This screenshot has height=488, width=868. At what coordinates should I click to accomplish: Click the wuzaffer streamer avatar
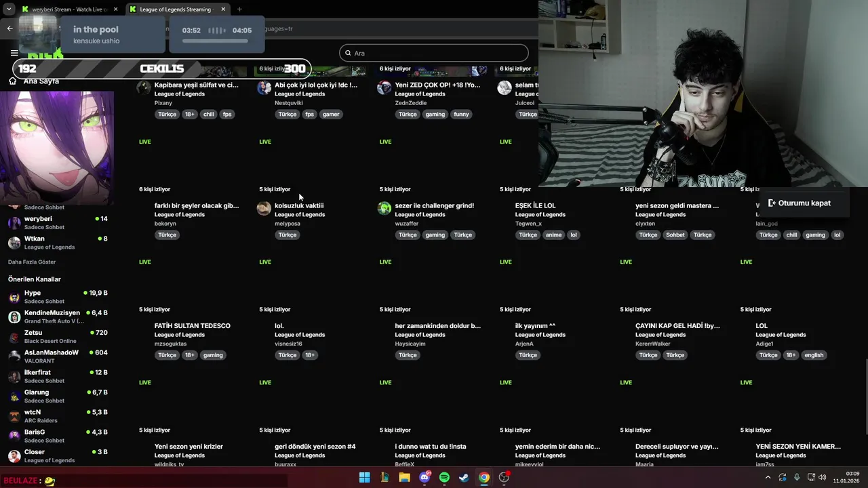click(x=384, y=208)
